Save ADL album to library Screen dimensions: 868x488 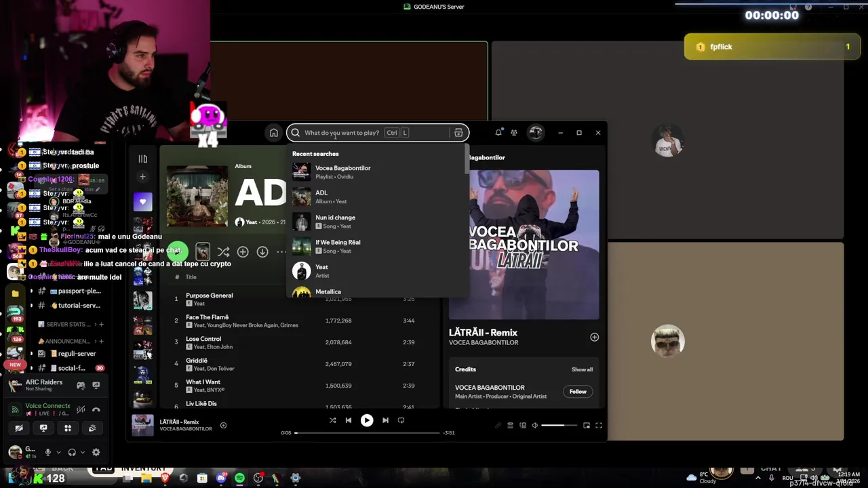pyautogui.click(x=243, y=251)
